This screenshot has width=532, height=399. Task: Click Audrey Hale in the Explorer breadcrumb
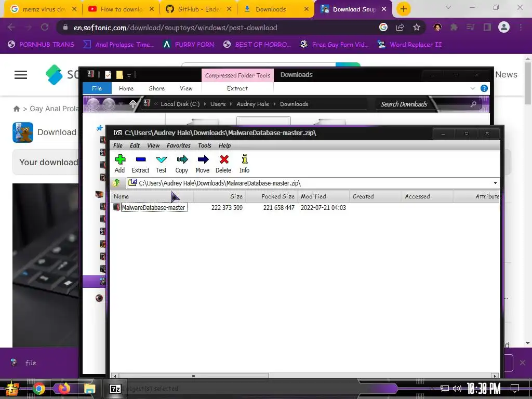pos(253,104)
